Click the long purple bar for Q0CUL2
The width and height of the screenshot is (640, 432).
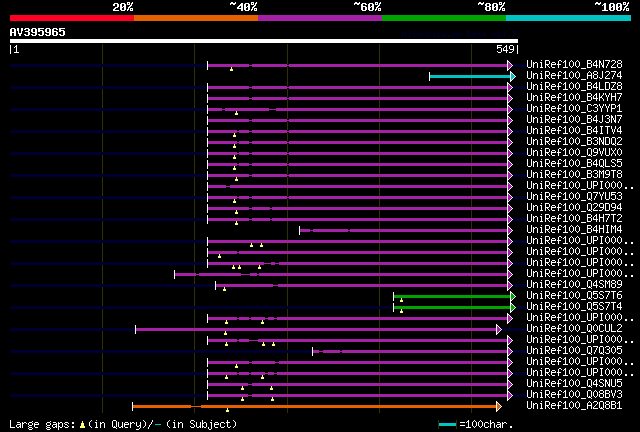click(x=316, y=330)
